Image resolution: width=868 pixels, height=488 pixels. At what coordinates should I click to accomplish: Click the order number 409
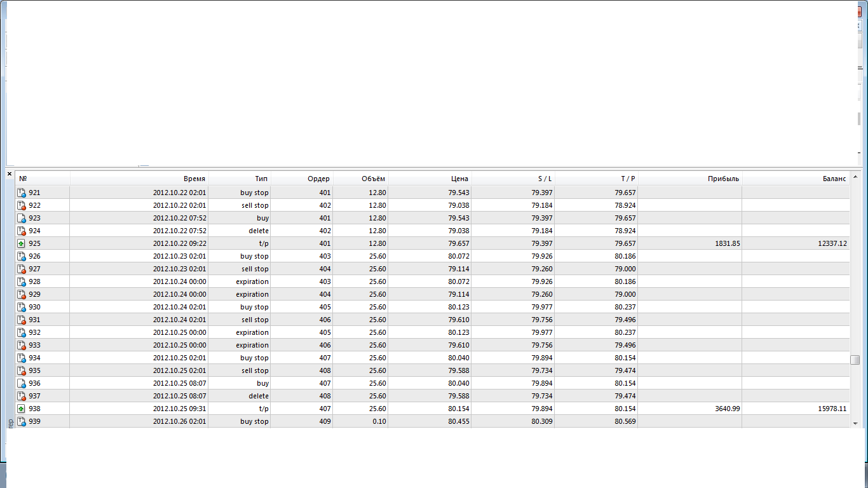tap(325, 421)
